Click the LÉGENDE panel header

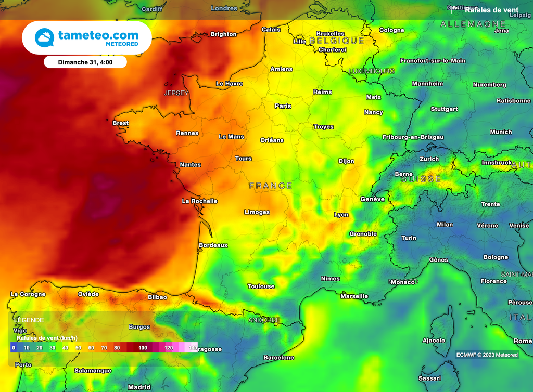pos(30,320)
